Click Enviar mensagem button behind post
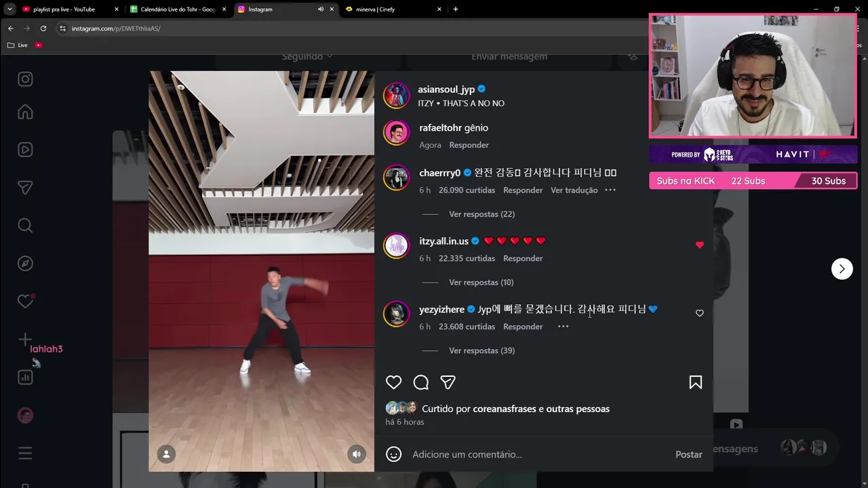 pos(509,56)
